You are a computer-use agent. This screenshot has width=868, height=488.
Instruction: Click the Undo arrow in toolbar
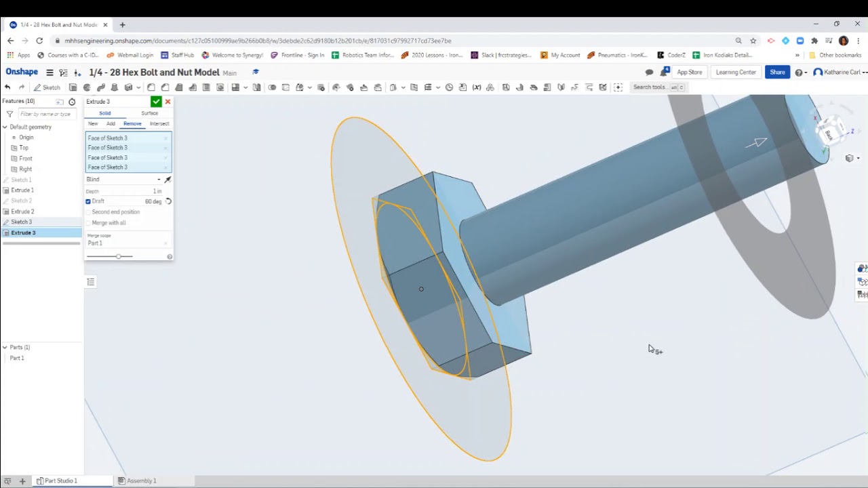tap(7, 87)
